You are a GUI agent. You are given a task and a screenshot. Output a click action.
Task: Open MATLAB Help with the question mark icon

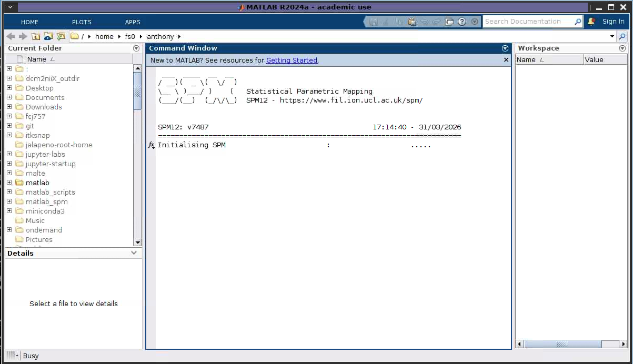461,22
